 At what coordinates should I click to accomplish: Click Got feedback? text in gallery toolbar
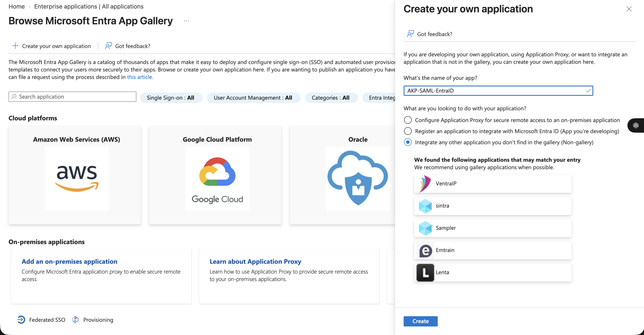pos(133,46)
